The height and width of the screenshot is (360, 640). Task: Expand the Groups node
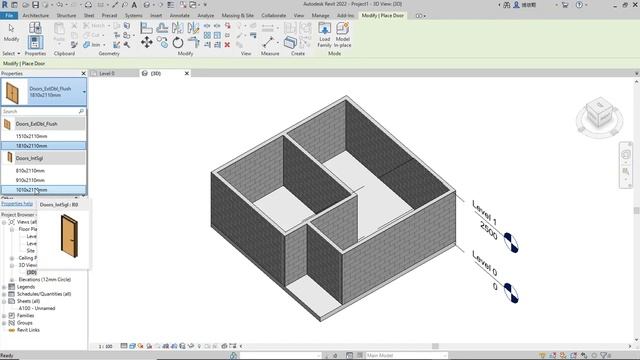[4, 323]
